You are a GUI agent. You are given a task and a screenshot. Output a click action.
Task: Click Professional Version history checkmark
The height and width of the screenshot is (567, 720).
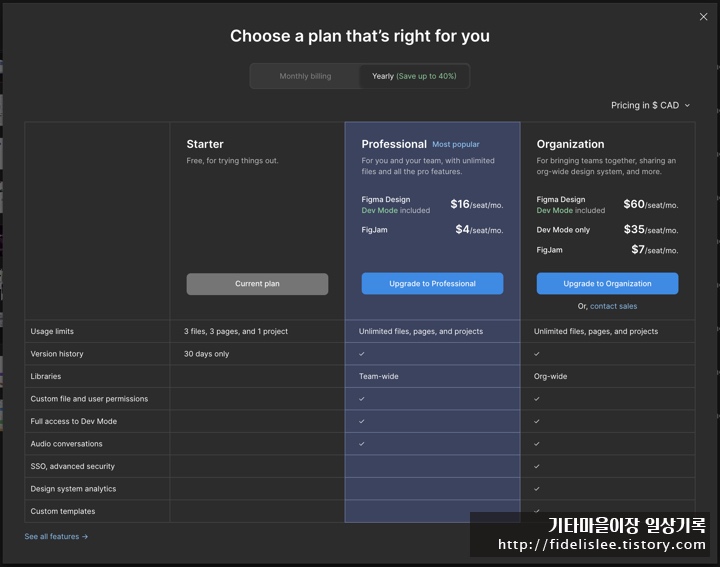coord(361,354)
